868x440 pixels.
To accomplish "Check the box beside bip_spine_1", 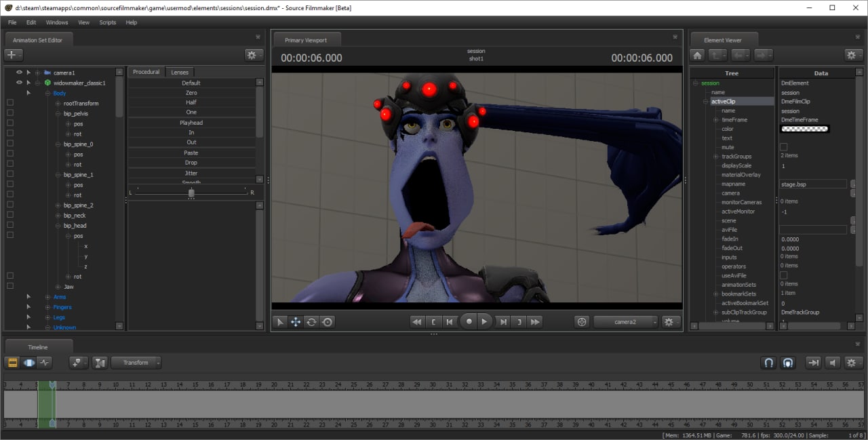I will pos(10,174).
